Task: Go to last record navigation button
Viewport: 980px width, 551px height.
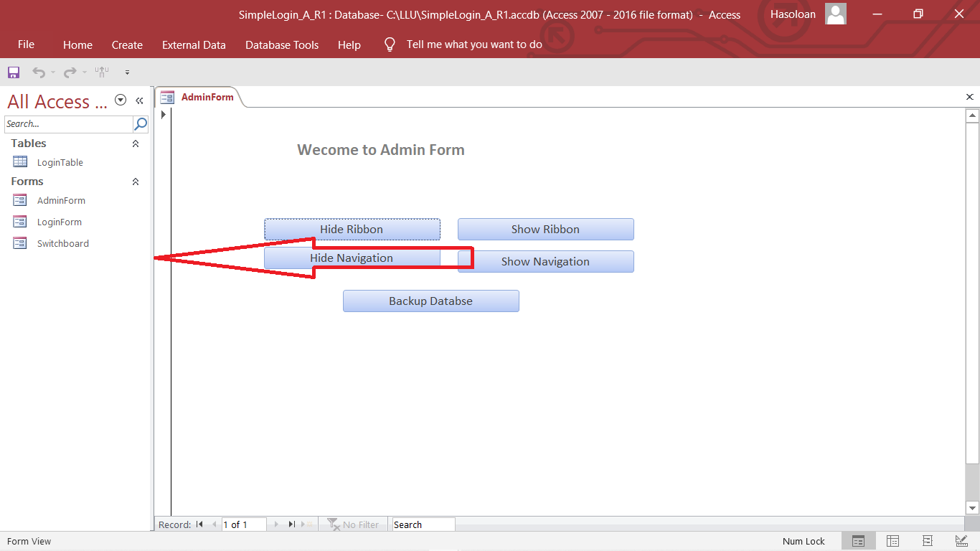Action: click(291, 524)
